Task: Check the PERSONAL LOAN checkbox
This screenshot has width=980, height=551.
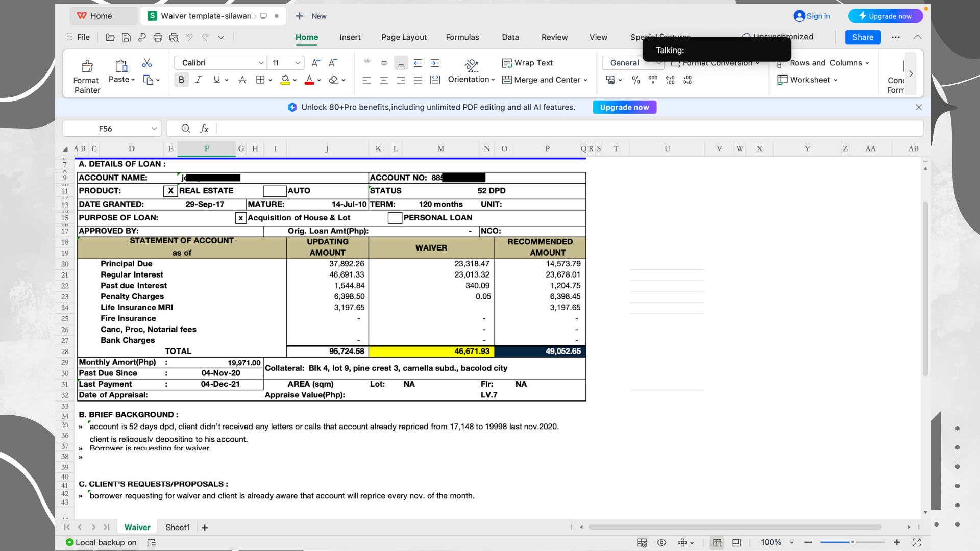Action: pyautogui.click(x=395, y=218)
